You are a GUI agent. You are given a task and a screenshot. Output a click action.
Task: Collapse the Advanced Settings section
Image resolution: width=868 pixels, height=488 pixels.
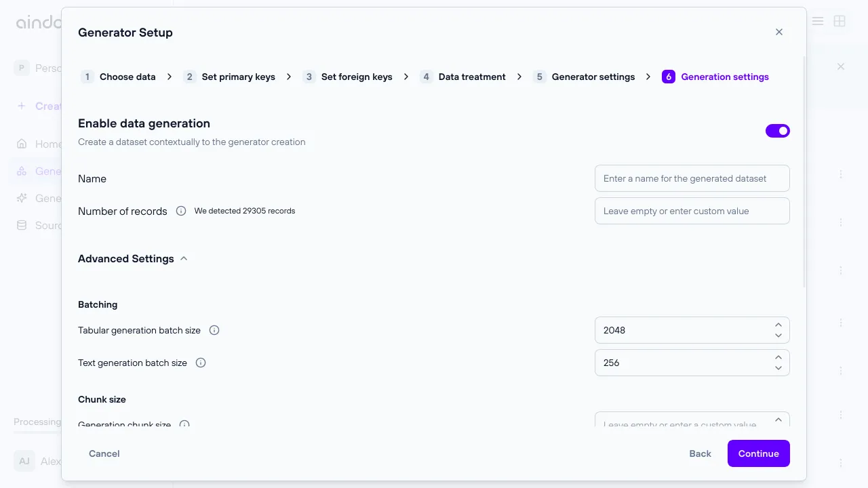[x=184, y=259]
